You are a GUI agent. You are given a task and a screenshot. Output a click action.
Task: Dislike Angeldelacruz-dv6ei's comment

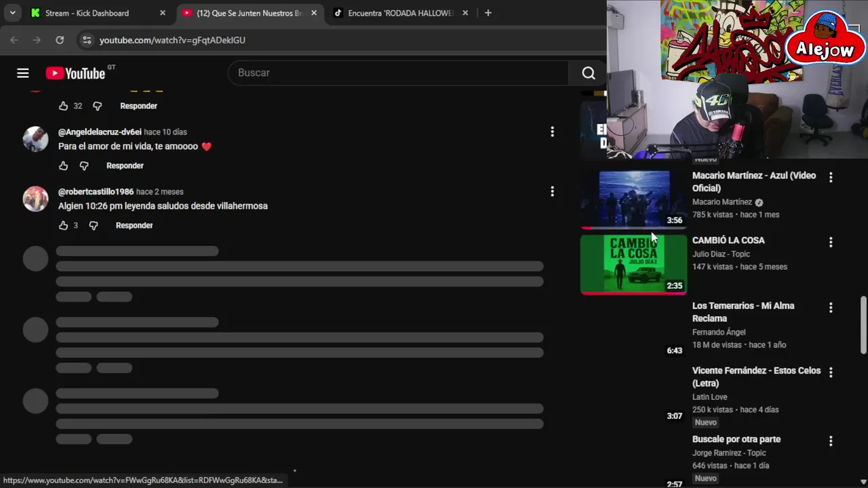[83, 165]
